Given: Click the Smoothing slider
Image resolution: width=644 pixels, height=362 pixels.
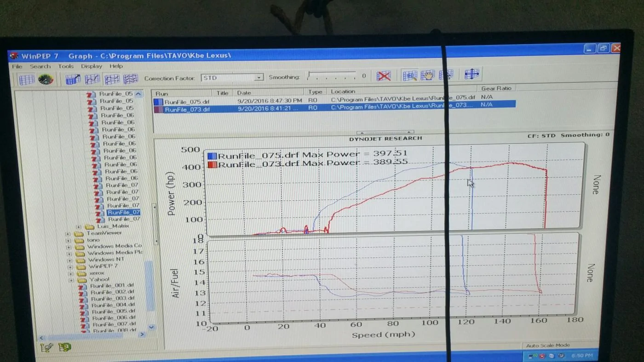Looking at the screenshot, I should [x=332, y=76].
